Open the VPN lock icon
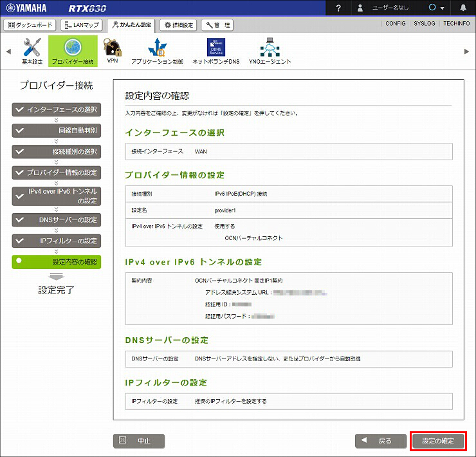Image resolution: width=476 pixels, height=457 pixels. tap(113, 51)
